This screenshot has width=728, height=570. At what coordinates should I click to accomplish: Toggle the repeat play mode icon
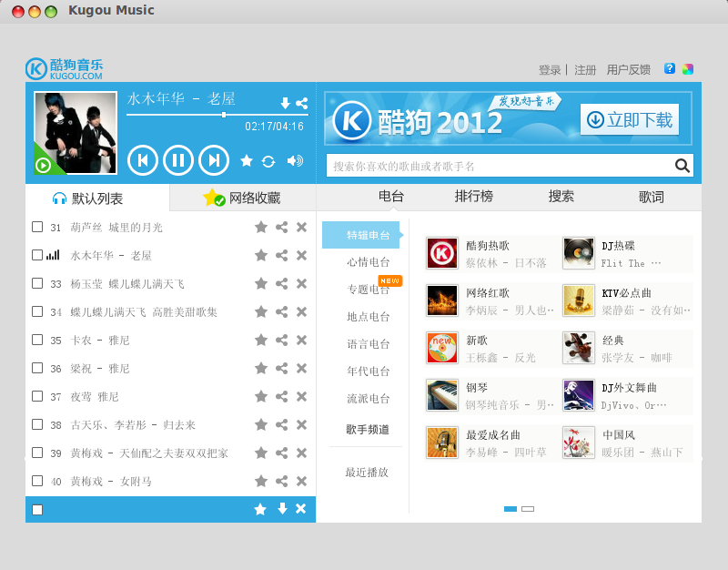[x=268, y=161]
